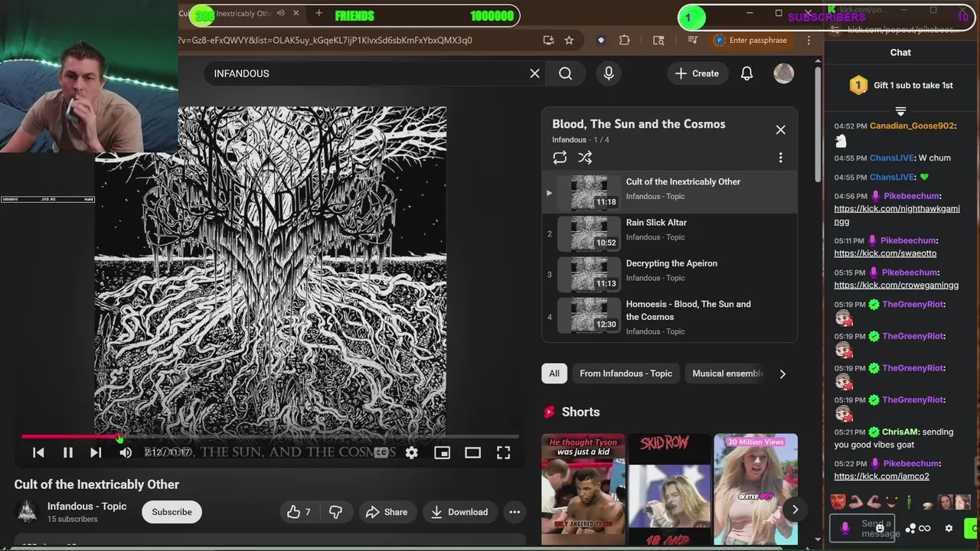
Task: Clear the INFANDOUS search text
Action: 534,73
